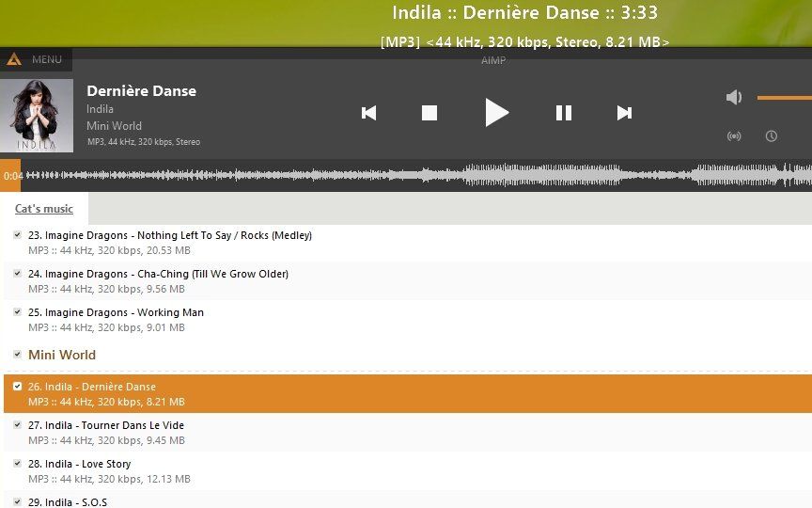Click '9.56 MB' file info line
This screenshot has width=812, height=508.
tap(106, 289)
